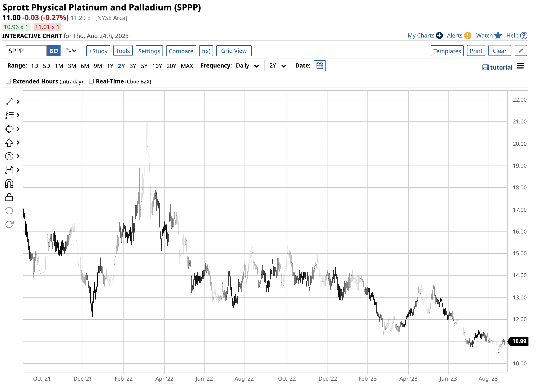The width and height of the screenshot is (538, 392).
Task: Toggle the lock drawings icon
Action: [9, 197]
